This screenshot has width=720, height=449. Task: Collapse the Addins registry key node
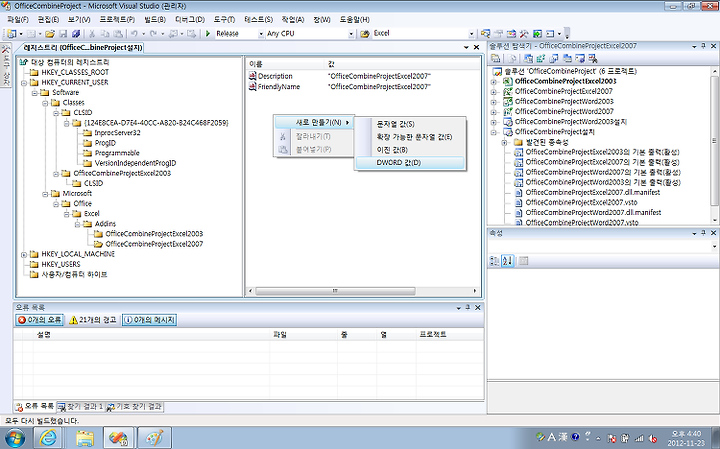tap(77, 224)
